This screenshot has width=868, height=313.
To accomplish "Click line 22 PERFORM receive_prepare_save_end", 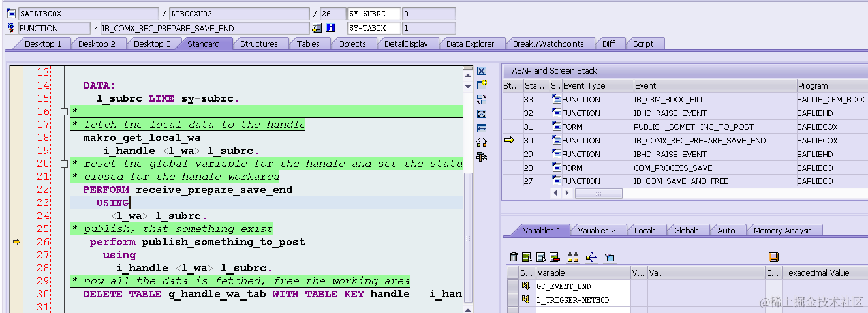I will [x=188, y=190].
